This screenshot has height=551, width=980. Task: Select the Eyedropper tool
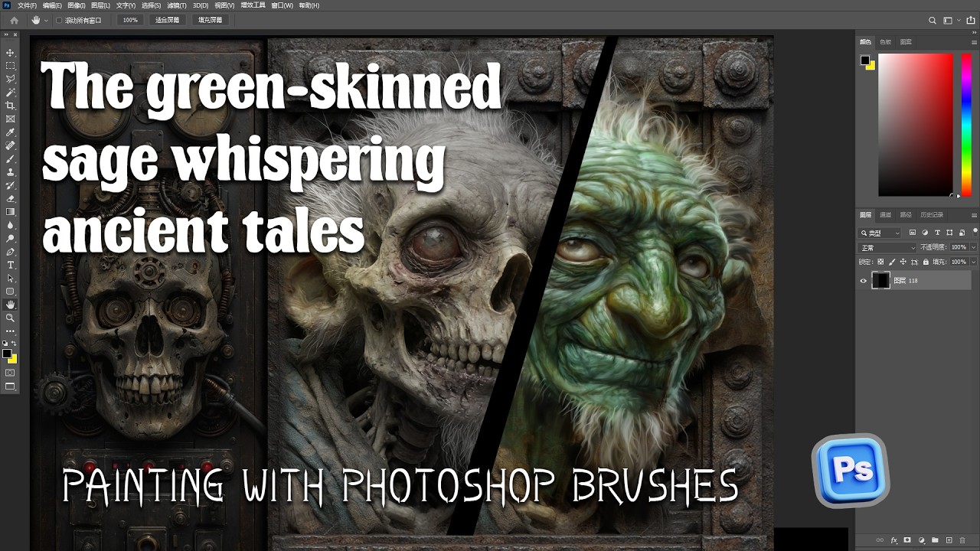(11, 132)
